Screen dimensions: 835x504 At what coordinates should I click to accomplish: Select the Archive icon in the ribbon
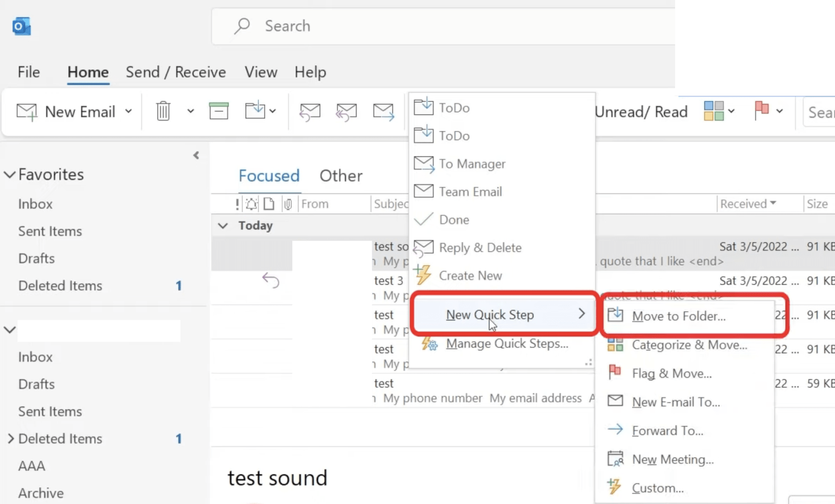pos(219,111)
